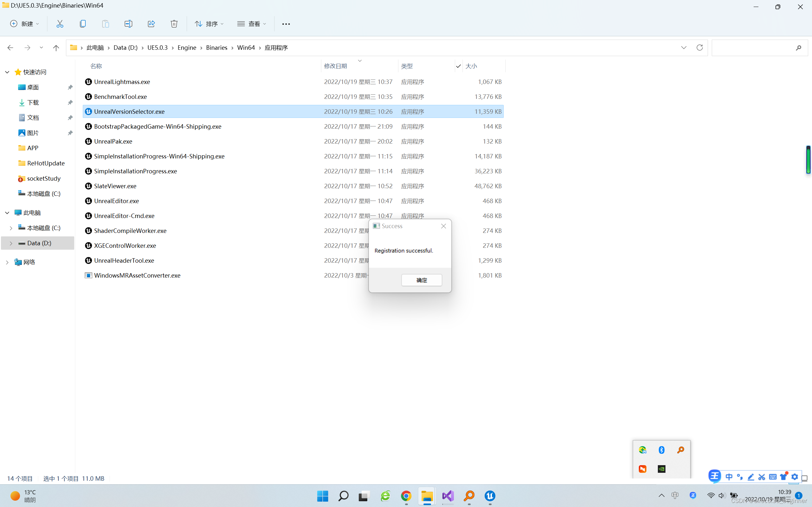Click the Engine breadcrumb segment
The image size is (812, 507).
[x=187, y=48]
